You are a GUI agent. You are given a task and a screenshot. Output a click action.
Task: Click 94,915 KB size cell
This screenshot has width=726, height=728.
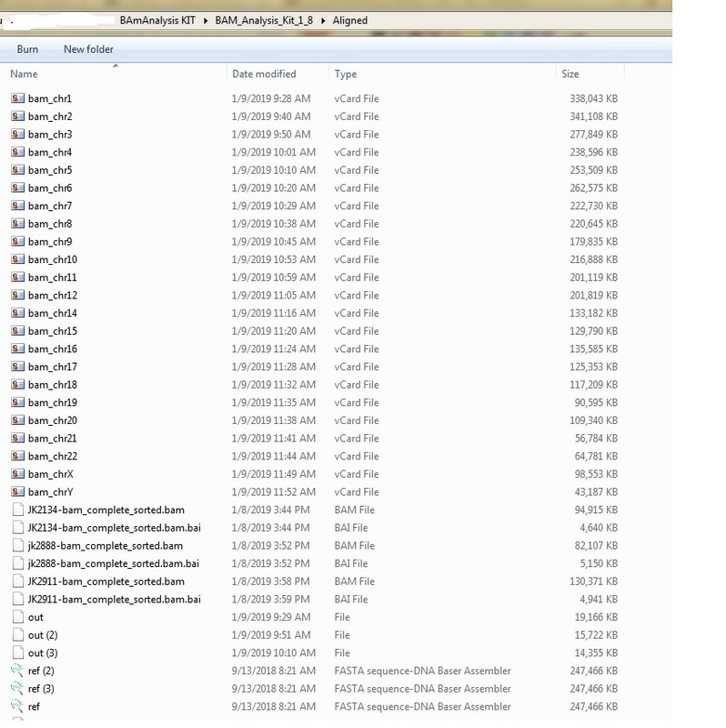(x=596, y=510)
